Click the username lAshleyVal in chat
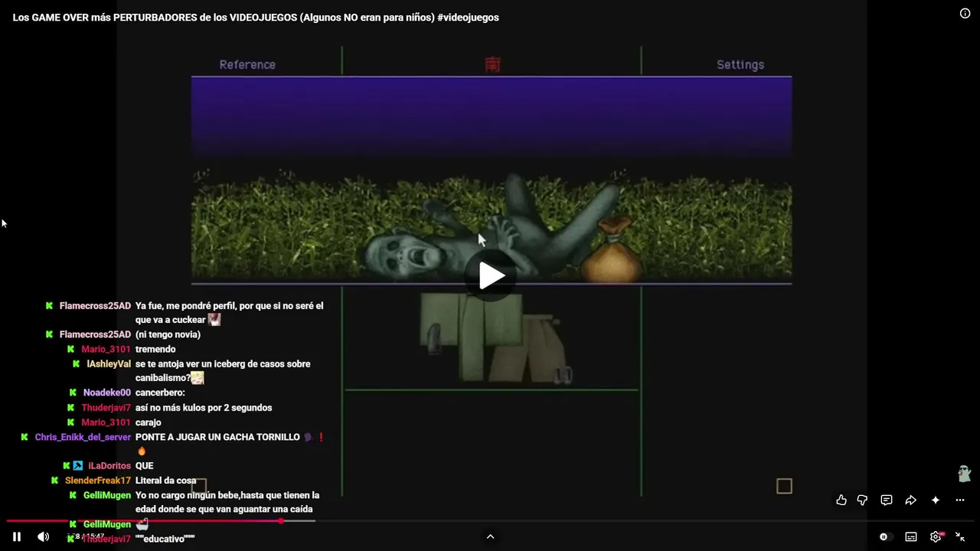The width and height of the screenshot is (980, 551). (x=109, y=364)
